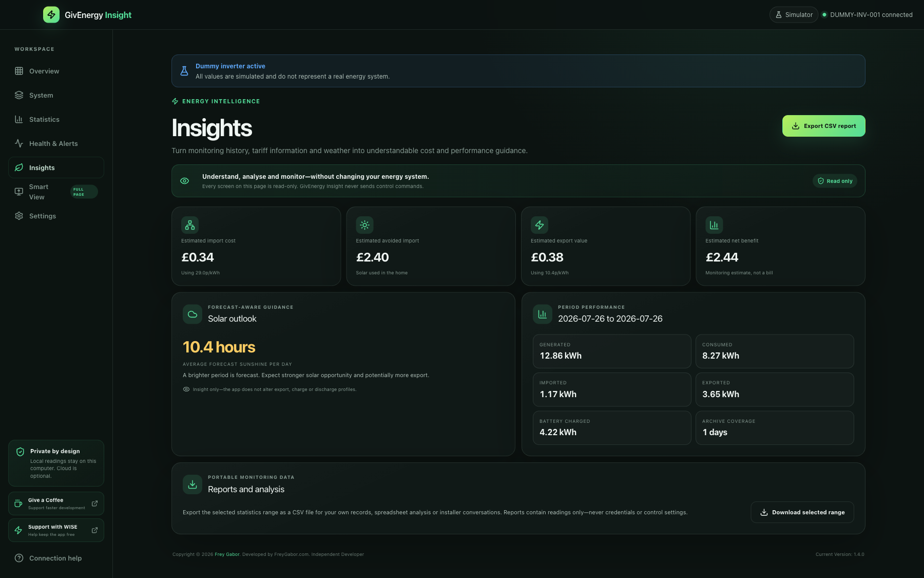Click the Export CSV report button

click(x=823, y=126)
